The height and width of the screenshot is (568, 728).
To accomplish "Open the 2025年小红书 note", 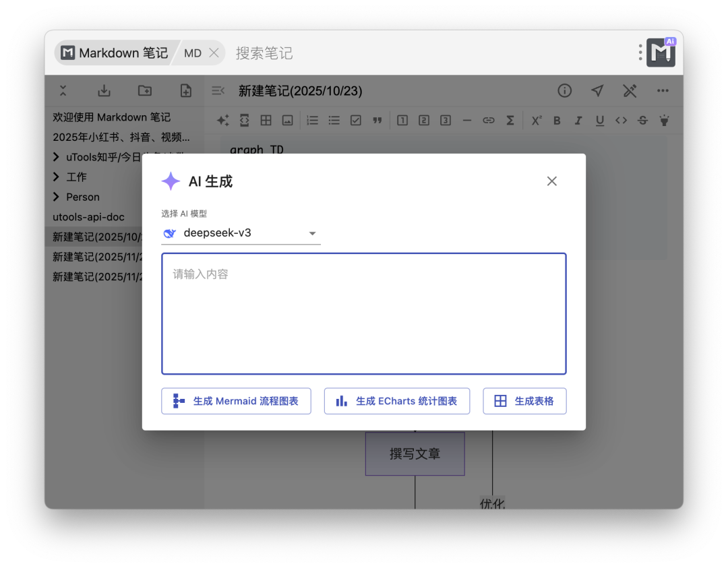I will point(121,137).
